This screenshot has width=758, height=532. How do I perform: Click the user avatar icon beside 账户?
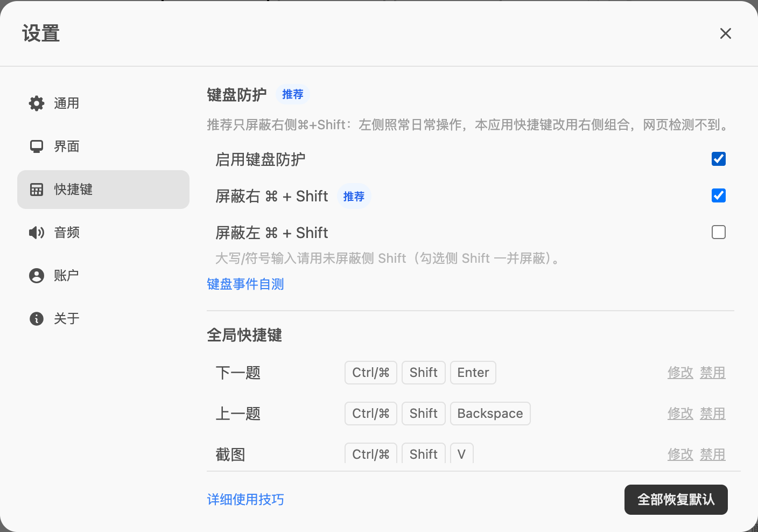pyautogui.click(x=37, y=276)
